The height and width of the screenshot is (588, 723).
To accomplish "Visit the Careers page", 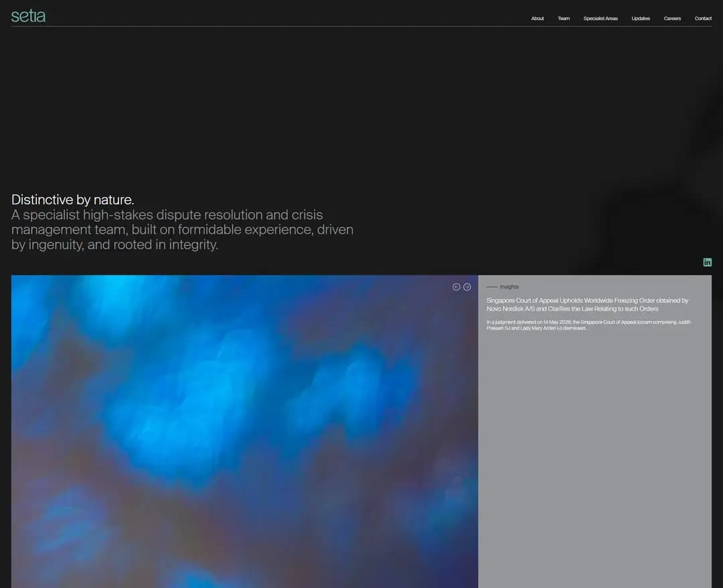I will point(672,19).
